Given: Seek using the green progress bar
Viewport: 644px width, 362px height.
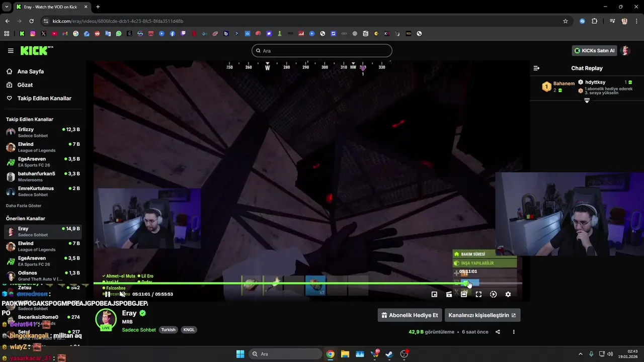Looking at the screenshot, I should click(x=307, y=283).
